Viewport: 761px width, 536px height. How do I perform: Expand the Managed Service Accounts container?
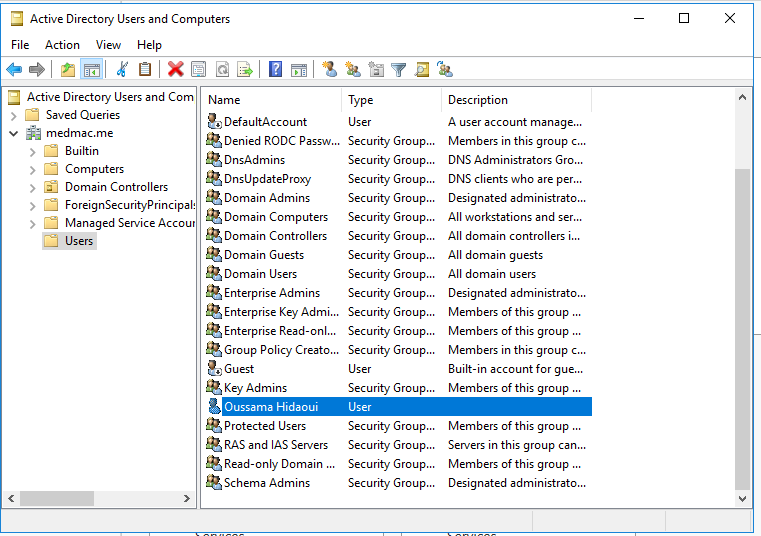[x=33, y=224]
